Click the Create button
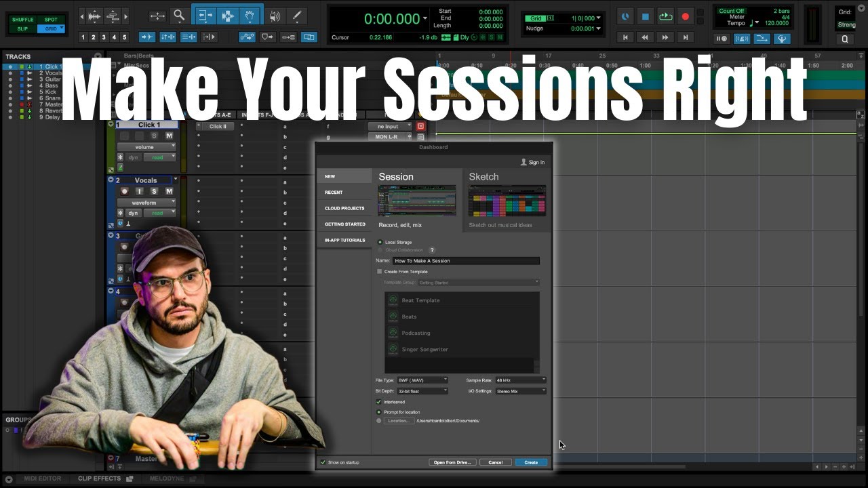The image size is (868, 488). (x=531, y=462)
